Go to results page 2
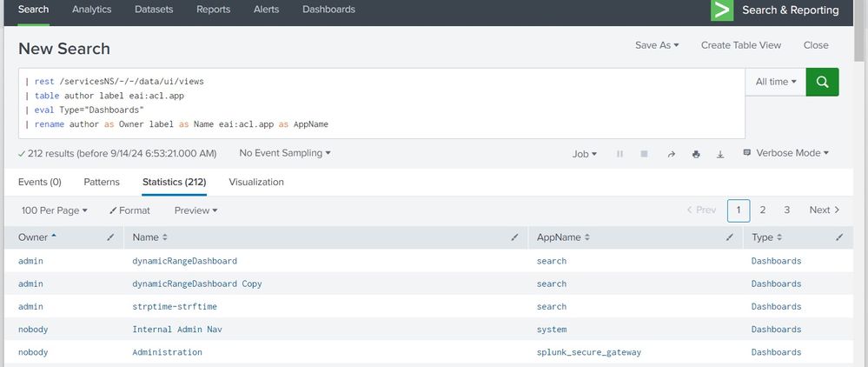The height and width of the screenshot is (367, 868). click(763, 210)
